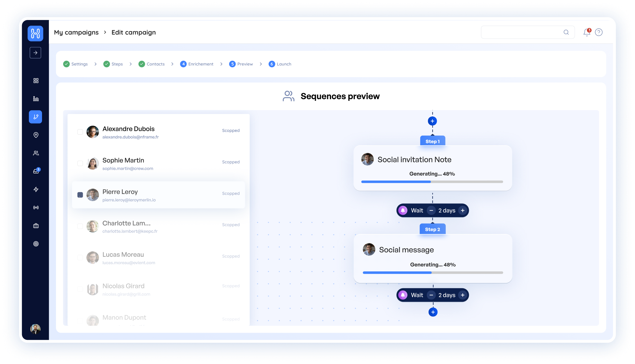Check Sophie Martin contact checkbox
The image size is (635, 364).
(80, 163)
